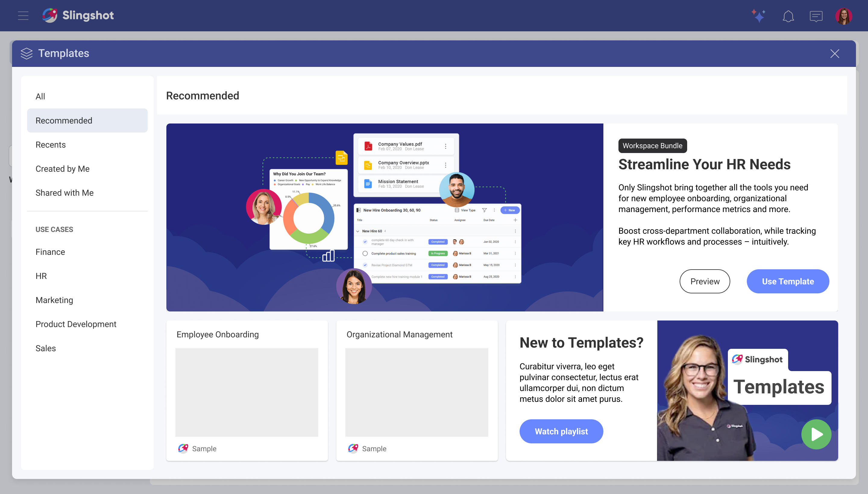Open the notifications bell

coord(788,16)
